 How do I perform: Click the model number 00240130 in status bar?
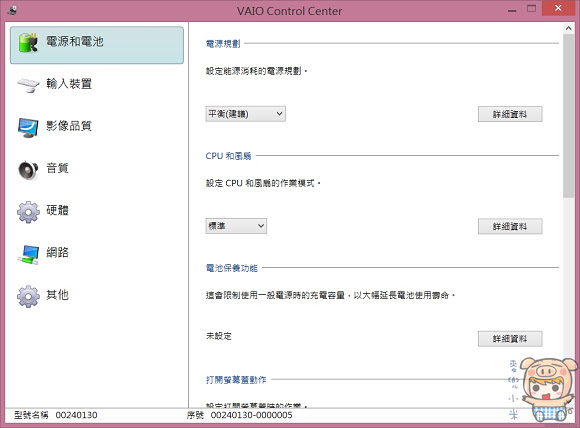point(77,415)
